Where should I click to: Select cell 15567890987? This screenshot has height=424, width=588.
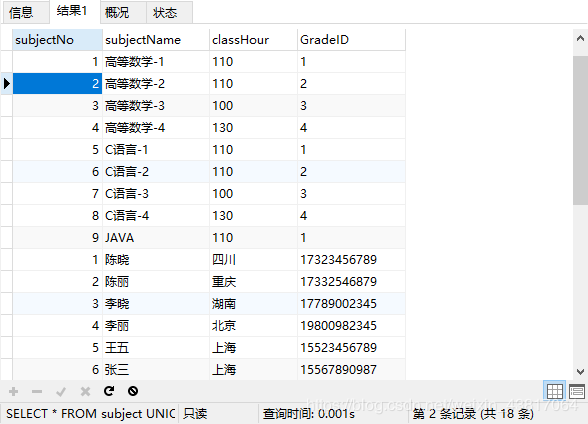point(351,370)
